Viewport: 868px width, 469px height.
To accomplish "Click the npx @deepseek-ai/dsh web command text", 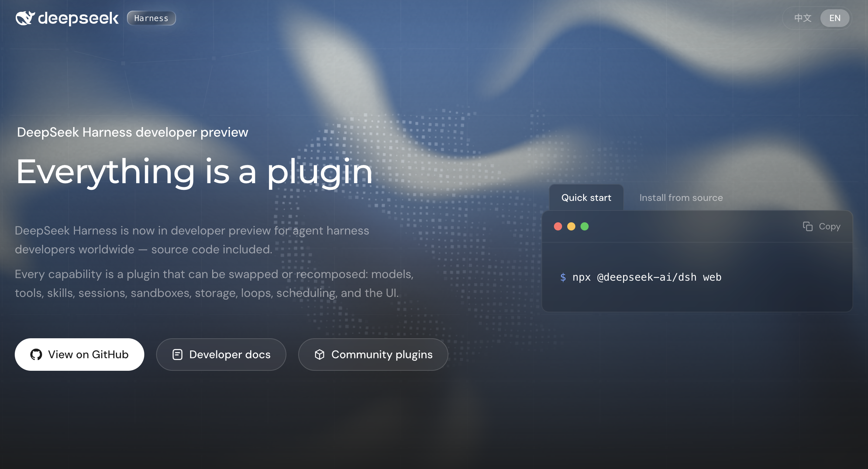I will pyautogui.click(x=647, y=277).
